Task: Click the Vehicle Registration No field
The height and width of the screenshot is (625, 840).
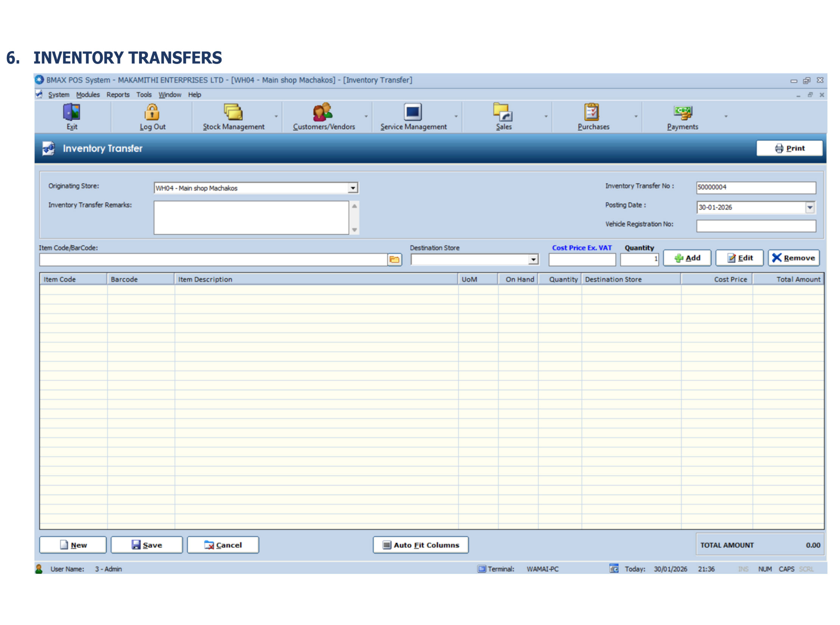Action: 756,226
